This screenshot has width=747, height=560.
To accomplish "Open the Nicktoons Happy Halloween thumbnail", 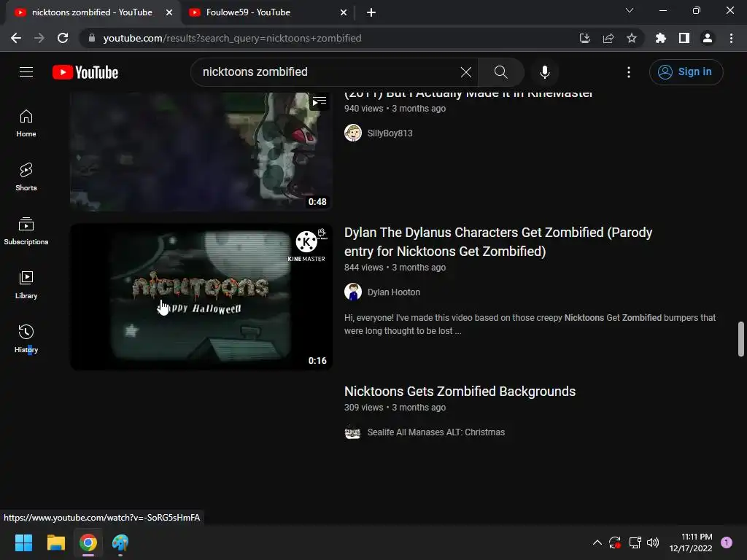I will (x=201, y=297).
